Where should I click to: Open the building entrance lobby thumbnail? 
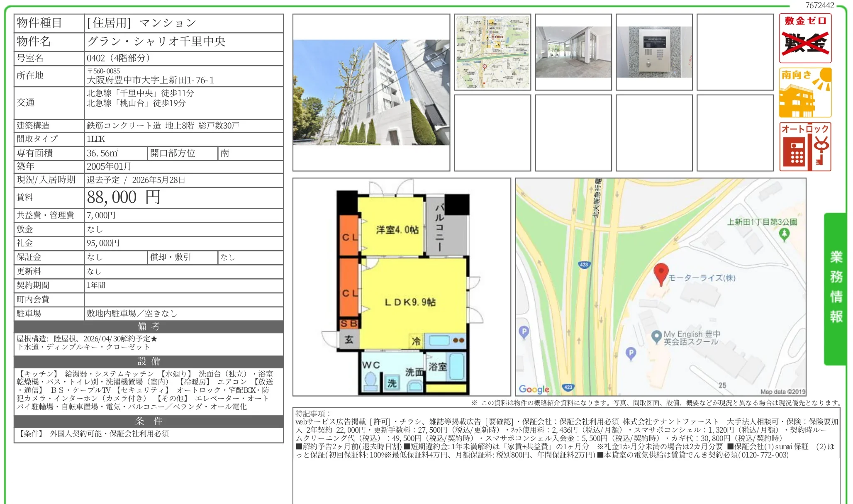coord(573,52)
